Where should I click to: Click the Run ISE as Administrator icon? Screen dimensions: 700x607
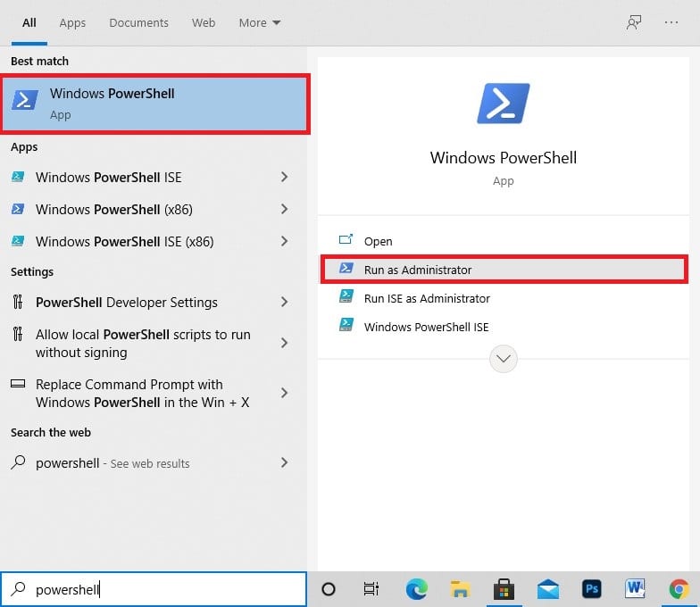tap(346, 296)
